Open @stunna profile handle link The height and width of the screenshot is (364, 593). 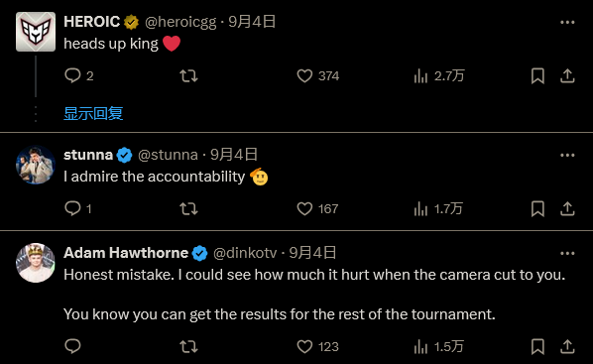[168, 155]
